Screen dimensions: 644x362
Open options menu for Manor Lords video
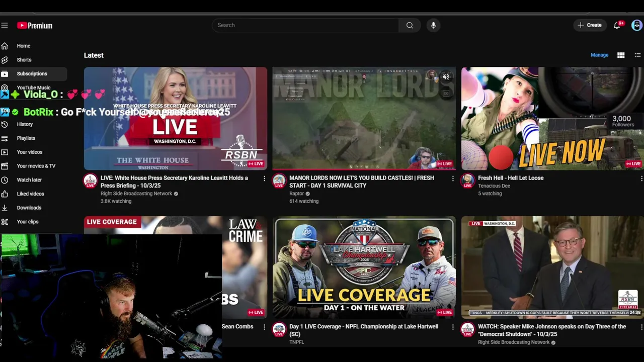click(x=453, y=178)
